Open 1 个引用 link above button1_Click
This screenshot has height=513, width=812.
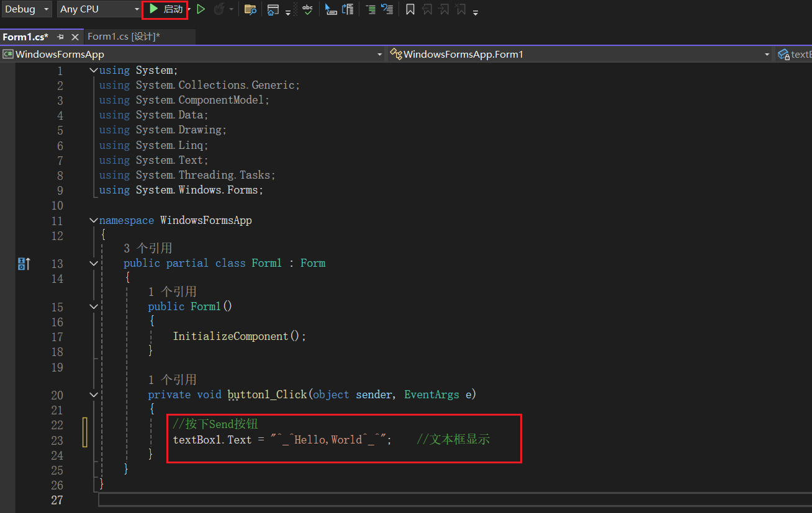(x=172, y=380)
